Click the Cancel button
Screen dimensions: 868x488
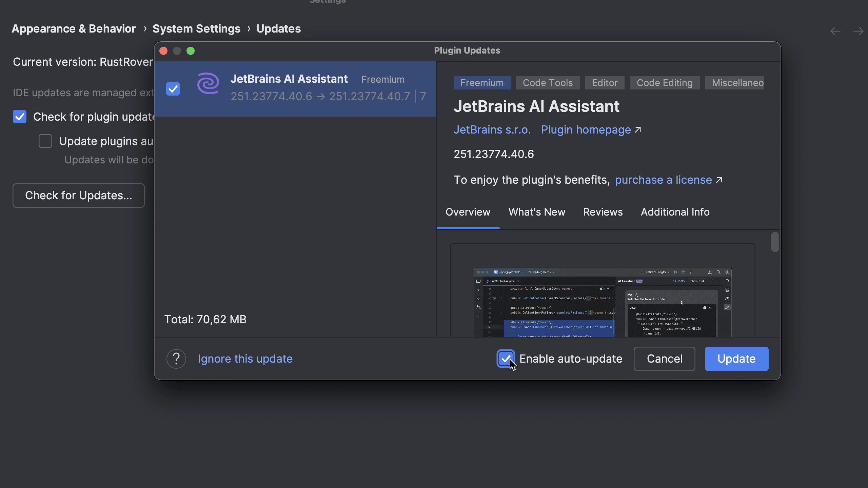click(664, 359)
